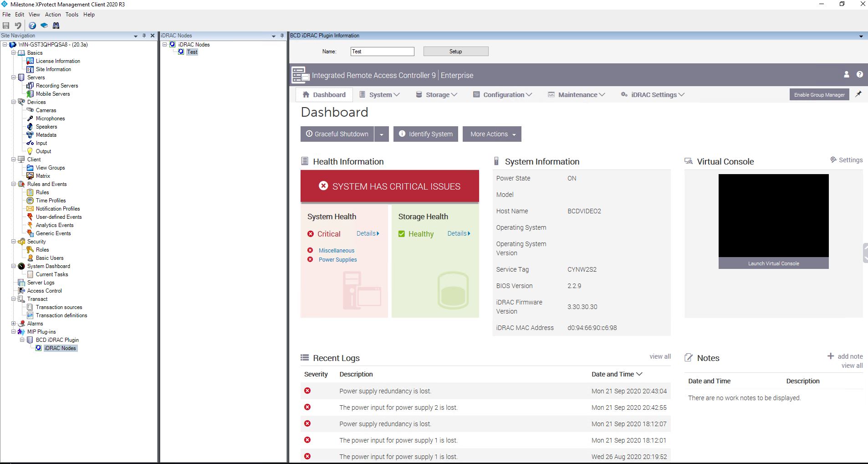
Task: Collapse the iDRAC Nodes root node
Action: 165,45
